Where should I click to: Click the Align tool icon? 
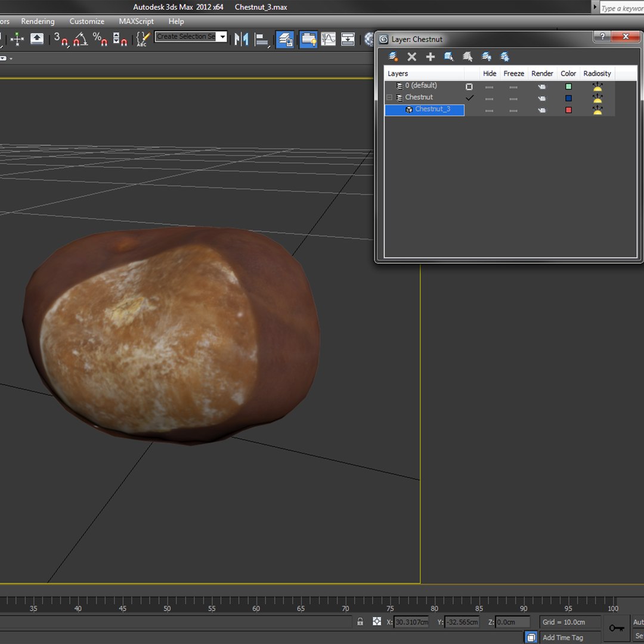[262, 39]
